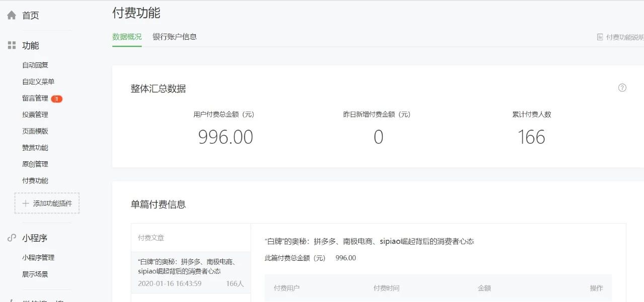The width and height of the screenshot is (644, 302).
Task: Click 首页 label in sidebar
Action: point(30,16)
